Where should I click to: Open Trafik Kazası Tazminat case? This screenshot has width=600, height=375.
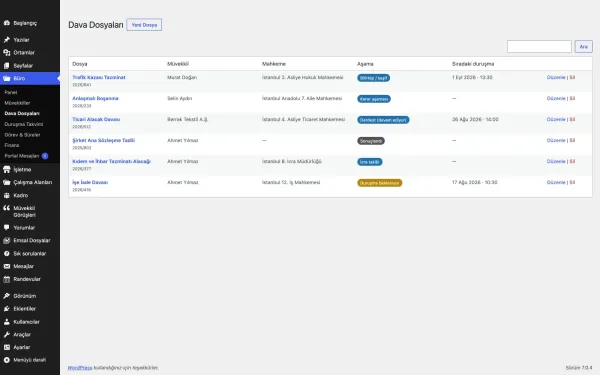99,77
